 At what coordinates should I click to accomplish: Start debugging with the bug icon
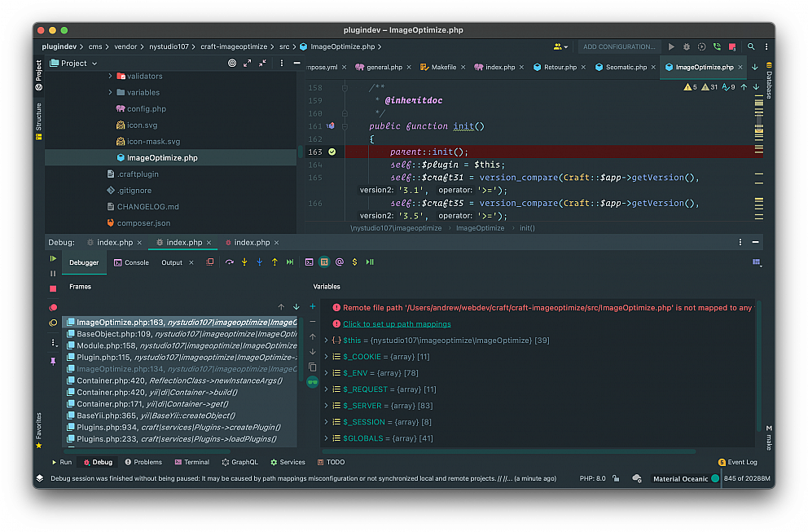pyautogui.click(x=687, y=46)
